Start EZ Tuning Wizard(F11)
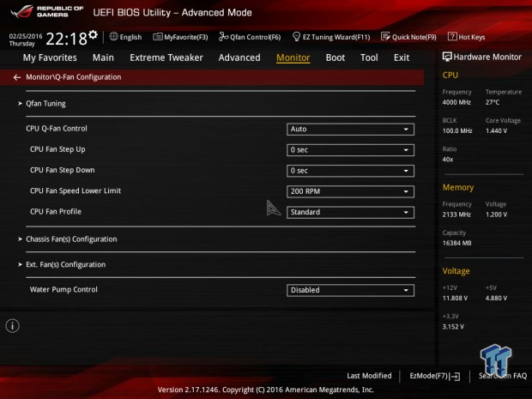Screen dimensions: 532x399 click(x=331, y=37)
